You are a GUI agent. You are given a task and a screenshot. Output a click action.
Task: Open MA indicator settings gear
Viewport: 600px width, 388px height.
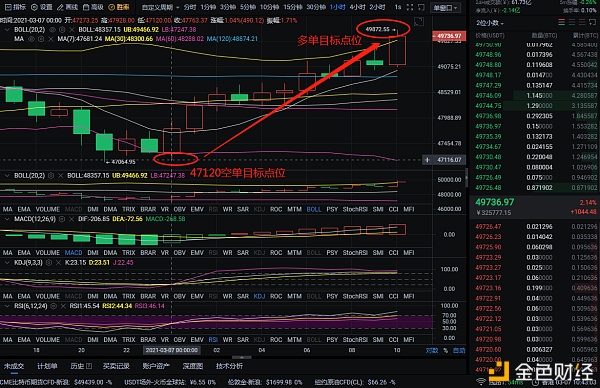coord(41,39)
